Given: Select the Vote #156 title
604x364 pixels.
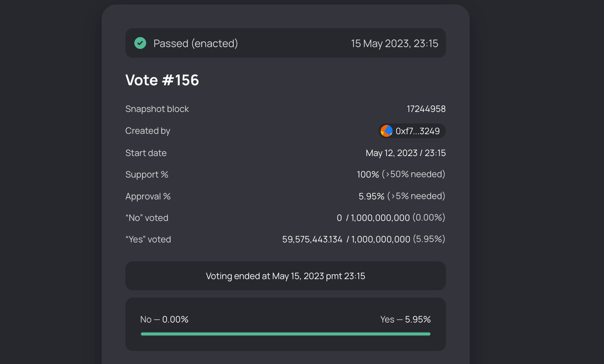Looking at the screenshot, I should point(162,80).
